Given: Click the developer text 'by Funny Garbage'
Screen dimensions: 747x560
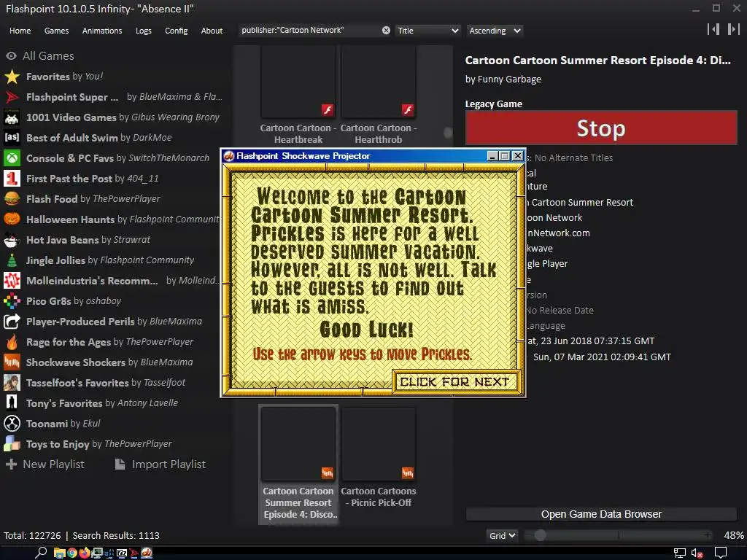Looking at the screenshot, I should tap(503, 79).
